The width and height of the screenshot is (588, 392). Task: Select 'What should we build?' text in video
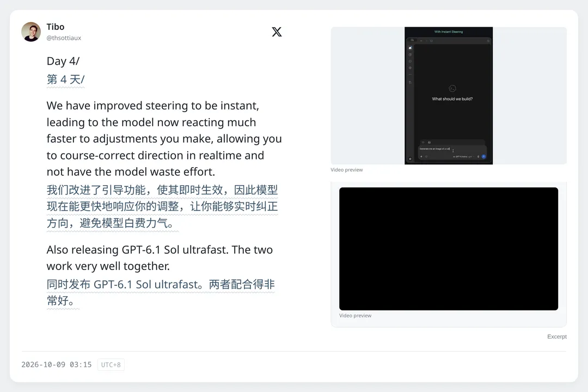pos(452,99)
